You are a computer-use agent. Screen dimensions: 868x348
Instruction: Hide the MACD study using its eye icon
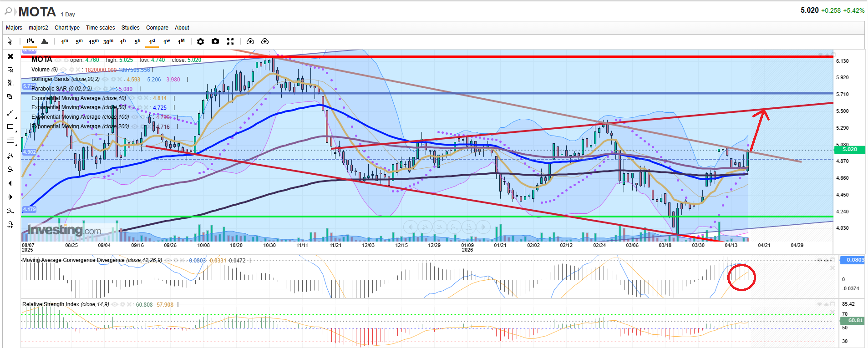click(x=168, y=260)
